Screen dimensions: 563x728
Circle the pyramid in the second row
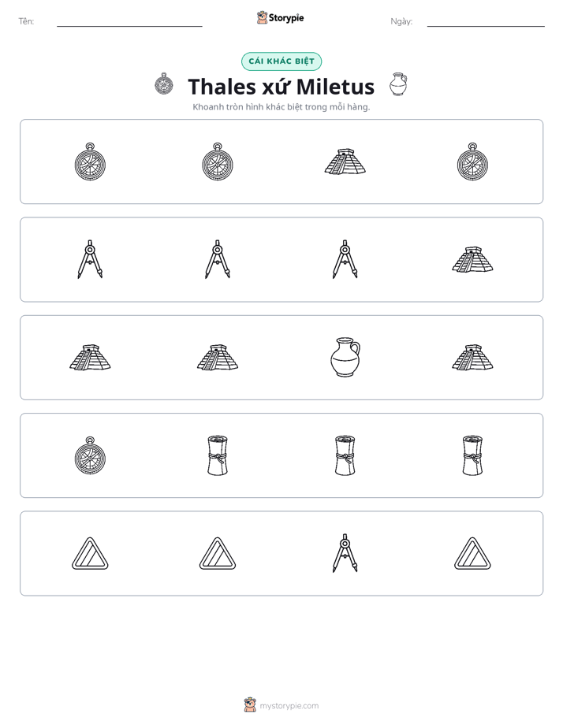pyautogui.click(x=472, y=259)
